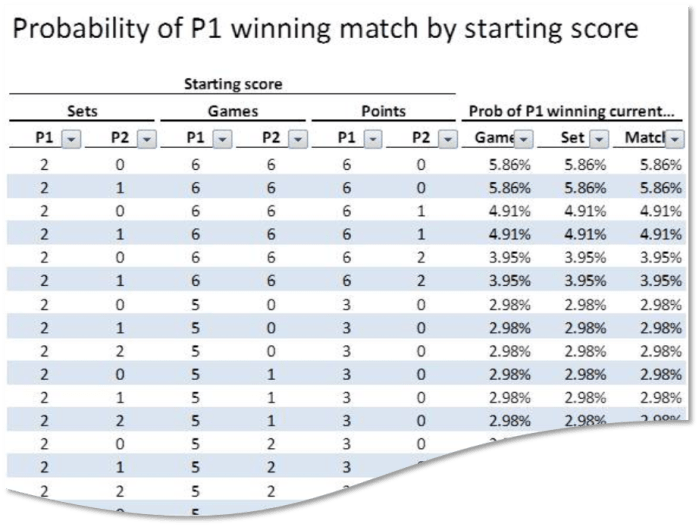The image size is (699, 527).
Task: Open the Set probability filter dropdown
Action: 600,139
